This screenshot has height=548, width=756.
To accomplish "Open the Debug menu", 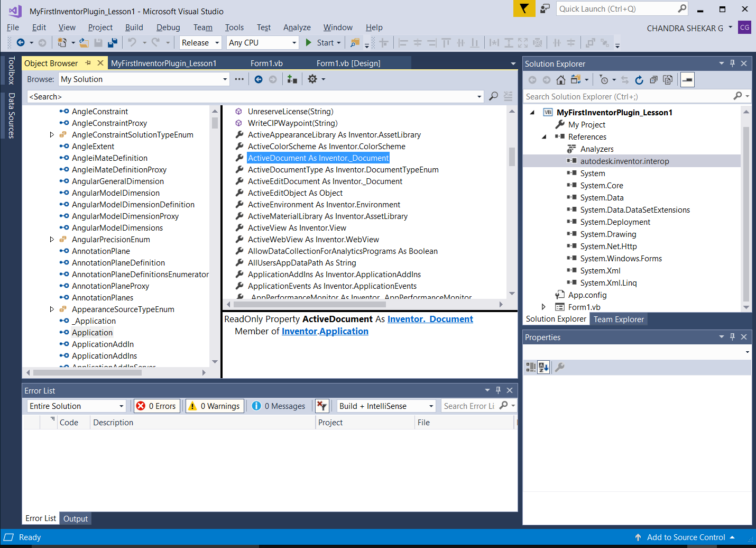I will click(168, 28).
